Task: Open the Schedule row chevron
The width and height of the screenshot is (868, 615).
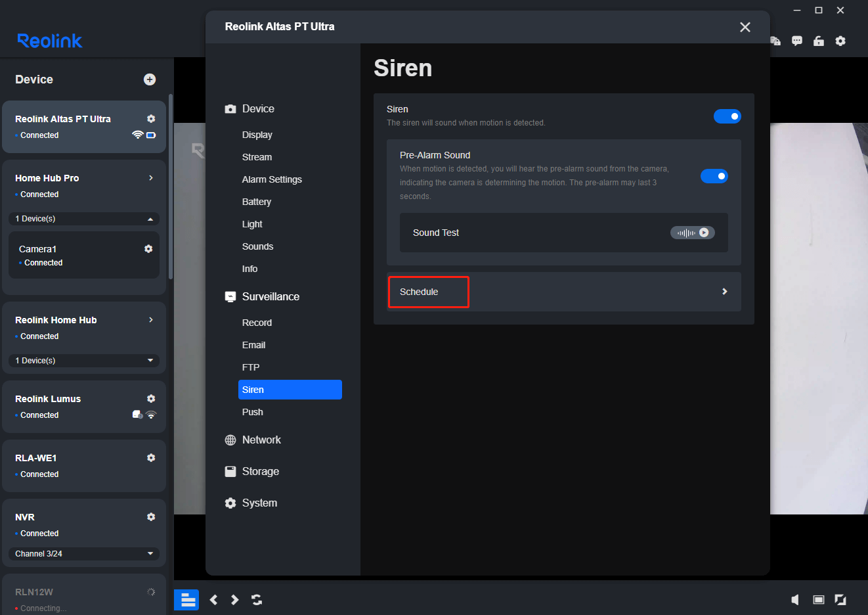Action: click(725, 291)
